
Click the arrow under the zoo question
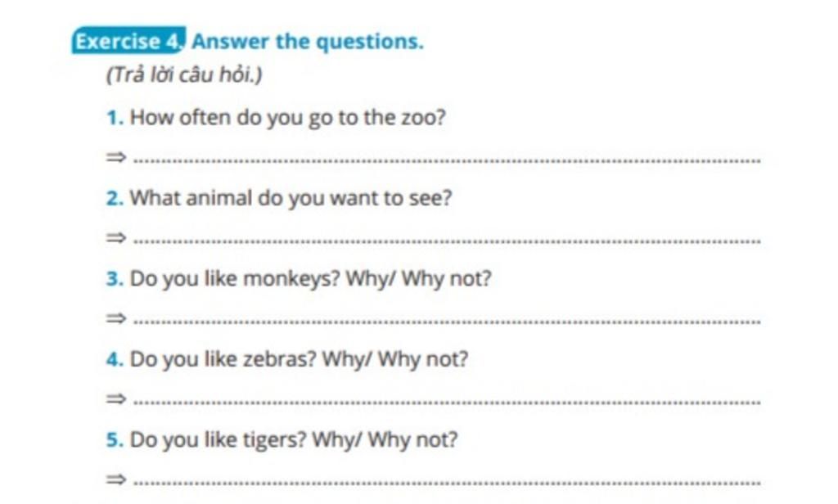click(x=114, y=157)
